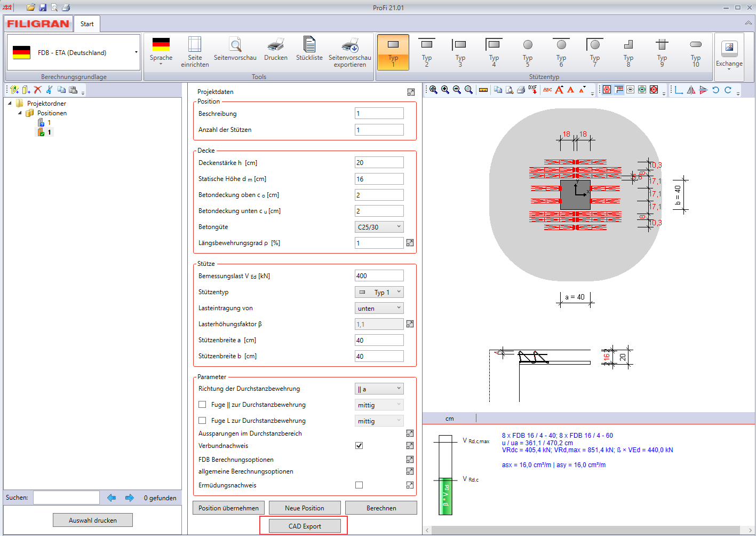Click the FILIGRAN application menu tab
Screen dimensions: 756x536
coord(38,24)
